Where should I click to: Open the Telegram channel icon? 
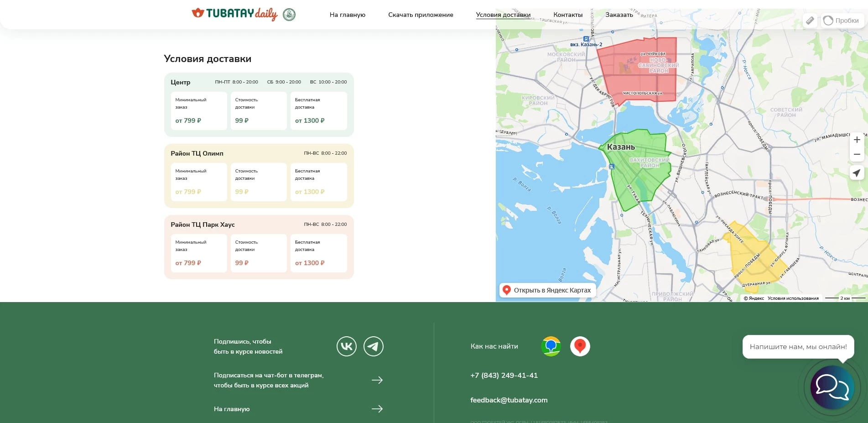pos(373,346)
